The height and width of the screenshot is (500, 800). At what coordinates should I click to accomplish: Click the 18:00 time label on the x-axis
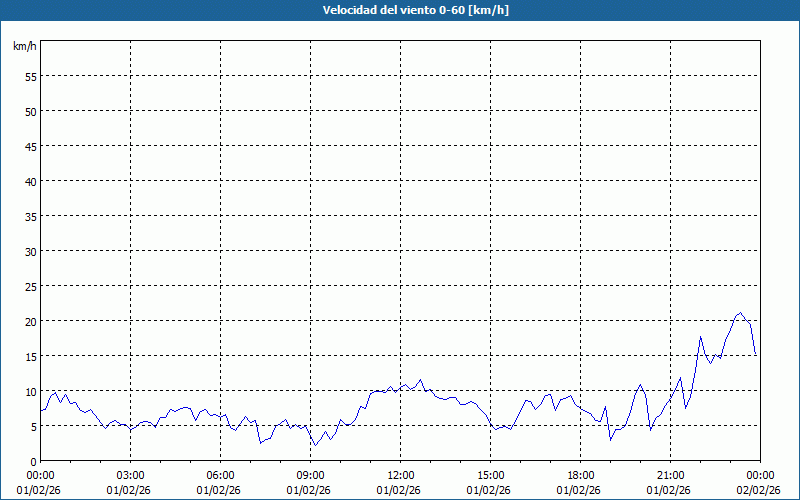click(581, 476)
